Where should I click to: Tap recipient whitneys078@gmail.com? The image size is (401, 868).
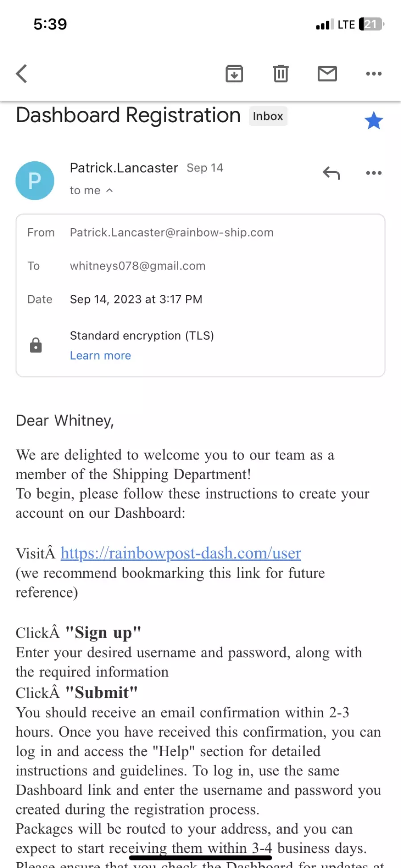pyautogui.click(x=138, y=266)
